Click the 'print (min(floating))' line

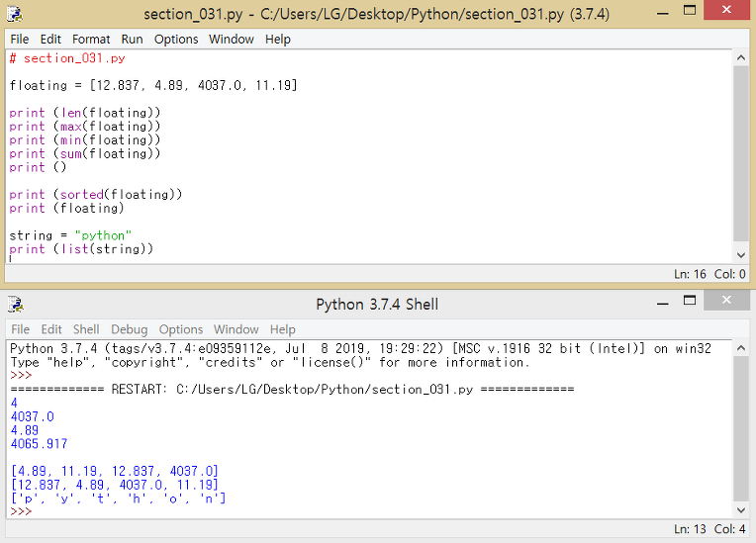click(x=84, y=139)
